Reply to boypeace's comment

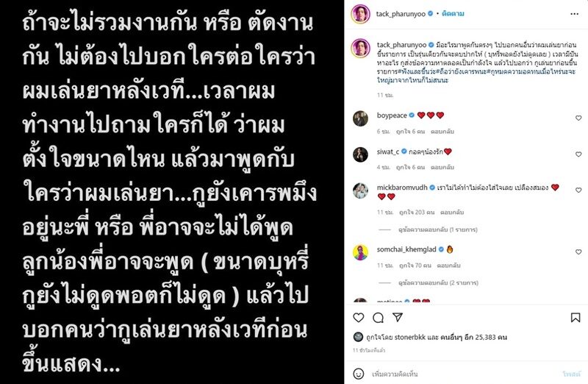click(x=442, y=132)
